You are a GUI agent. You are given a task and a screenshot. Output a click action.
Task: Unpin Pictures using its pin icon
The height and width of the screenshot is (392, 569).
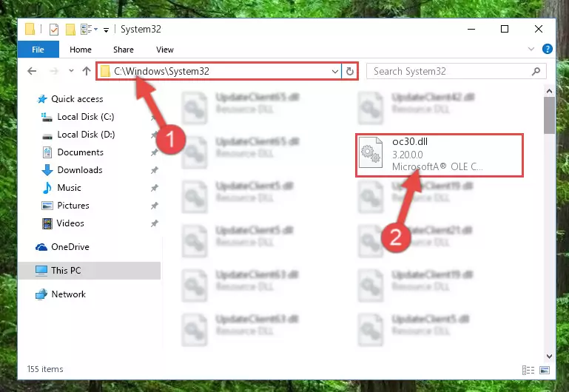click(x=154, y=206)
